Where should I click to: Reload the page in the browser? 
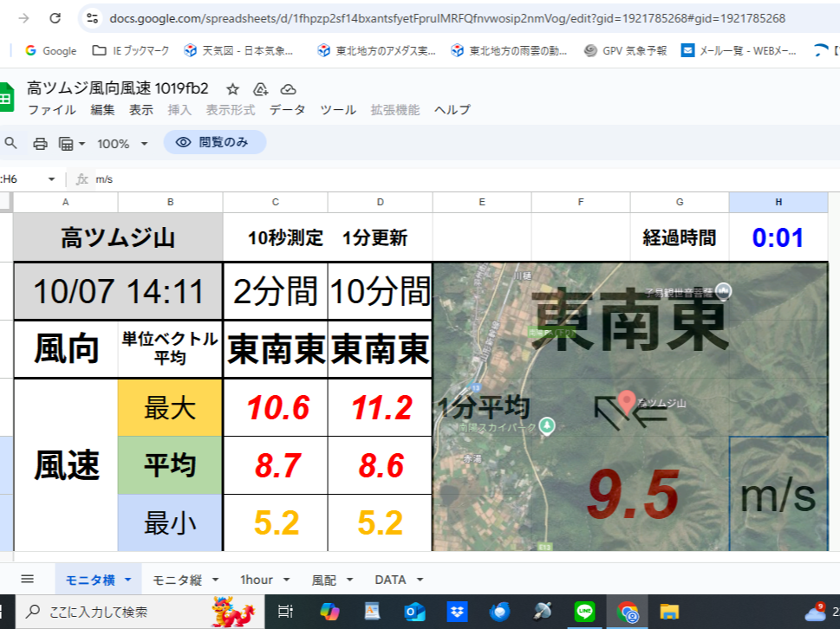pyautogui.click(x=55, y=18)
